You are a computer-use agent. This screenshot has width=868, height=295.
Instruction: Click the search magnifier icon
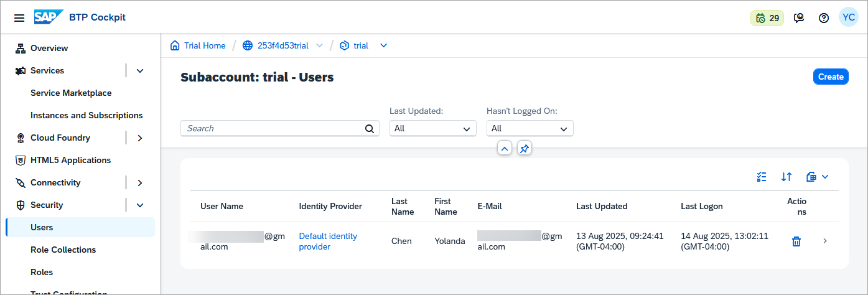(370, 129)
